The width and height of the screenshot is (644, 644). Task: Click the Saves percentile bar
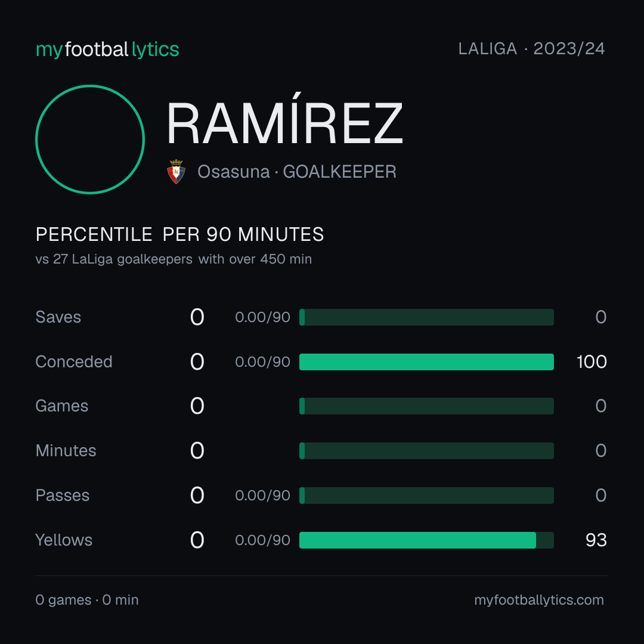click(426, 317)
